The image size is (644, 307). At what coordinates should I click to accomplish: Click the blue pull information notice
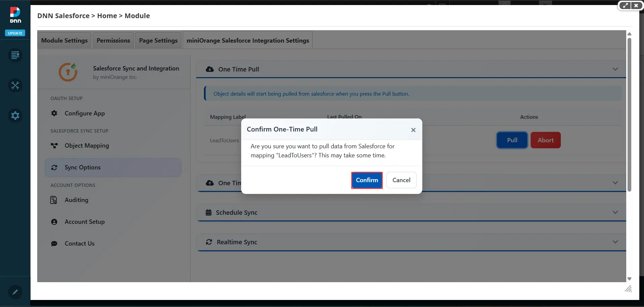pyautogui.click(x=413, y=94)
